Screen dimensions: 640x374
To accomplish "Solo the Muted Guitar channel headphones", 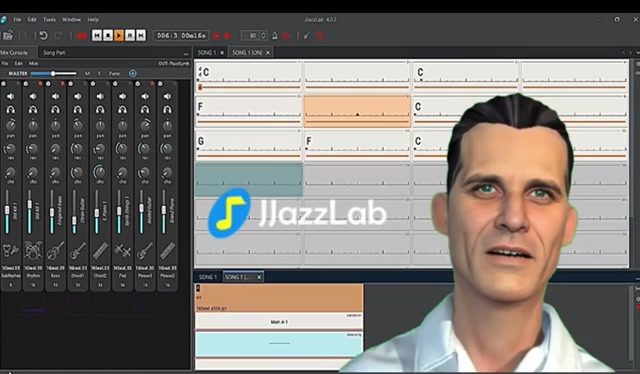I will 145,109.
